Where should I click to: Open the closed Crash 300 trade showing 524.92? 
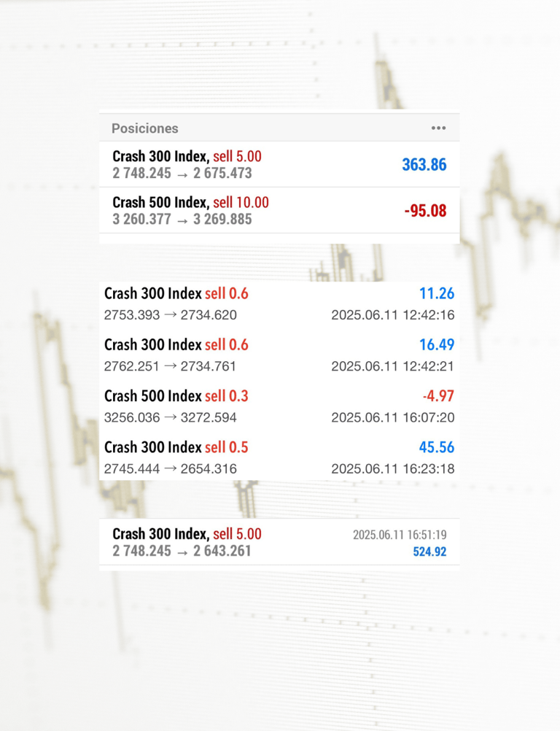pos(279,542)
